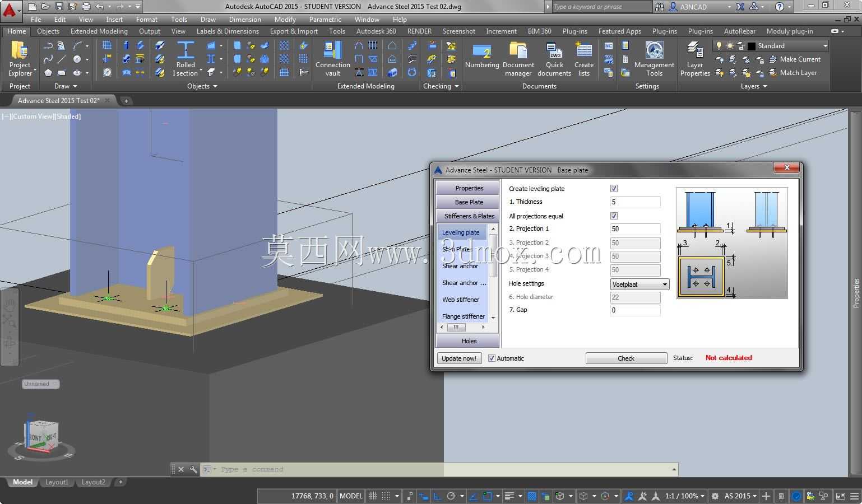The height and width of the screenshot is (504, 862).
Task: Toggle the Automatic checkbox
Action: click(492, 358)
